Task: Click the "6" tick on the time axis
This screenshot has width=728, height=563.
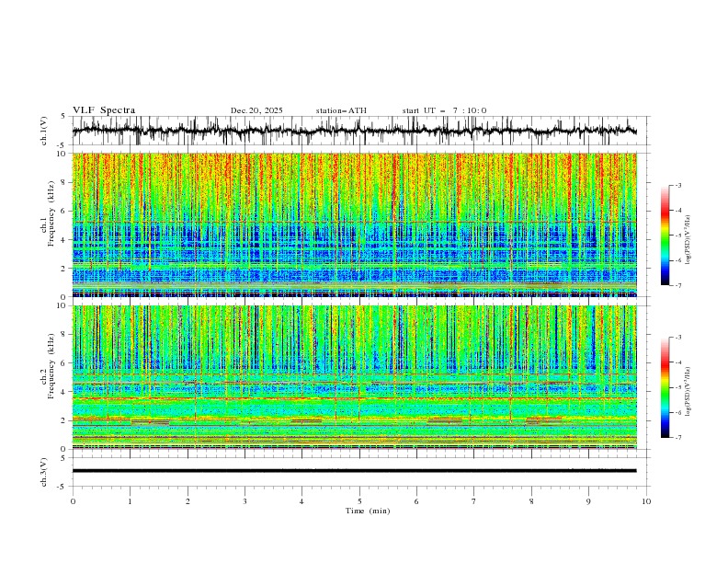Action: (416, 501)
